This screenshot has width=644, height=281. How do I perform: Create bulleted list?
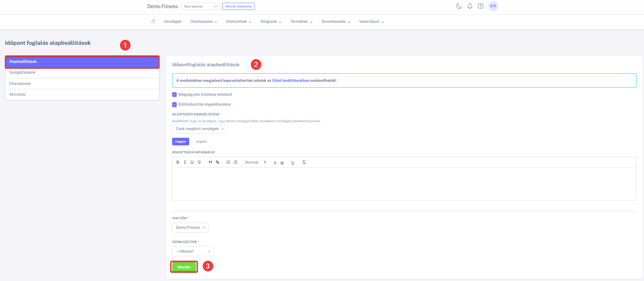pyautogui.click(x=236, y=162)
